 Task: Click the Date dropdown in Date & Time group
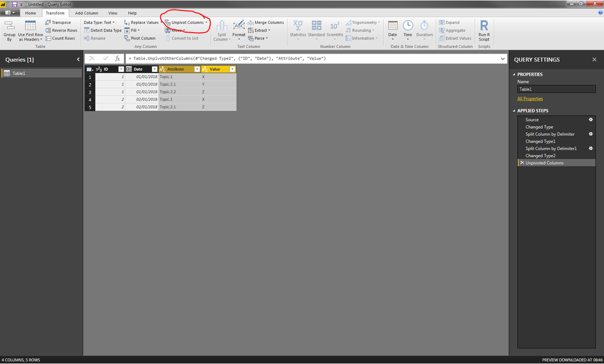click(392, 30)
